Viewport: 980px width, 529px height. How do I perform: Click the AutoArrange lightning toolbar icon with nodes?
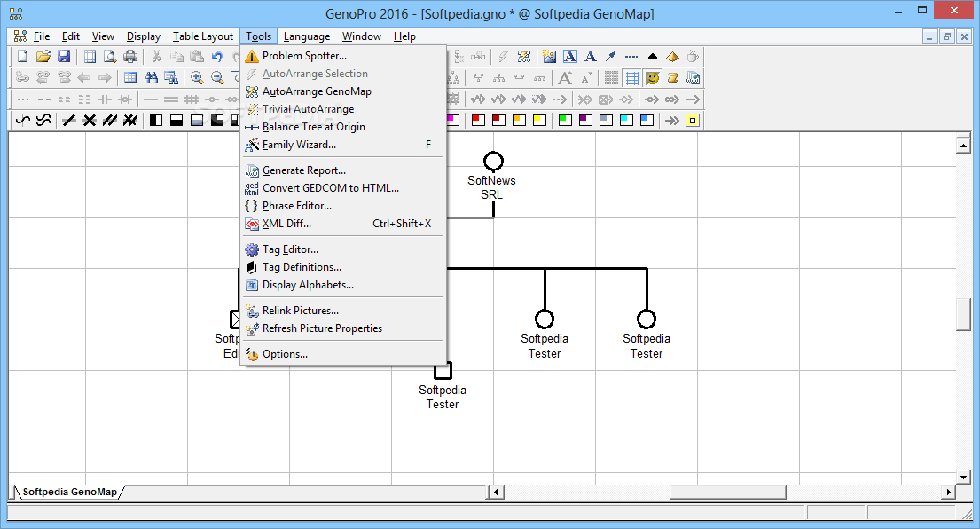[x=524, y=56]
